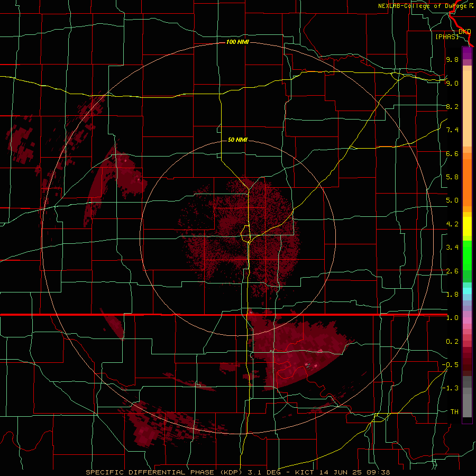This screenshot has width=476, height=476.
Task: Click the pink segment of the color bar
Action: (467, 321)
